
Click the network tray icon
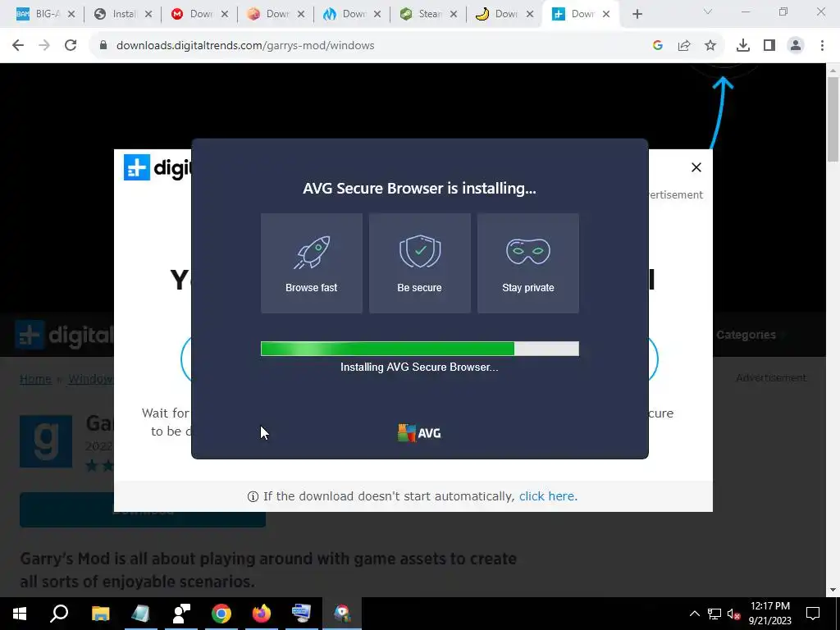[714, 614]
